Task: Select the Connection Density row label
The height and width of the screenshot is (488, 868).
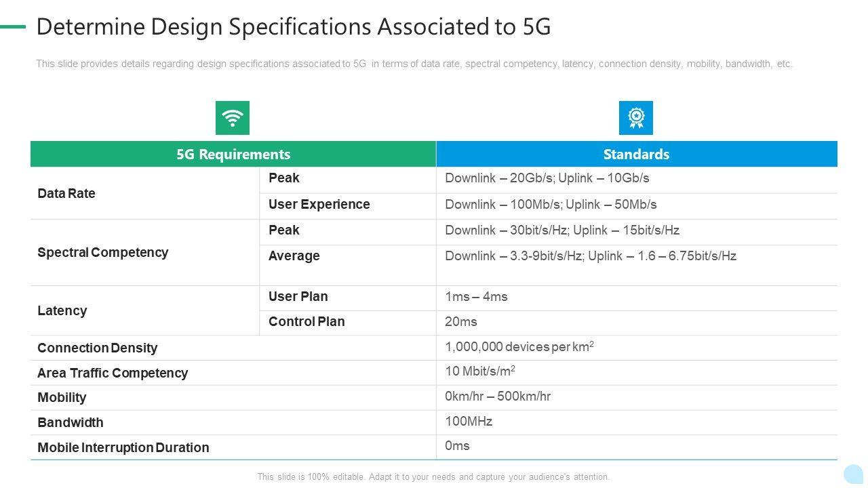Action: pyautogui.click(x=98, y=348)
